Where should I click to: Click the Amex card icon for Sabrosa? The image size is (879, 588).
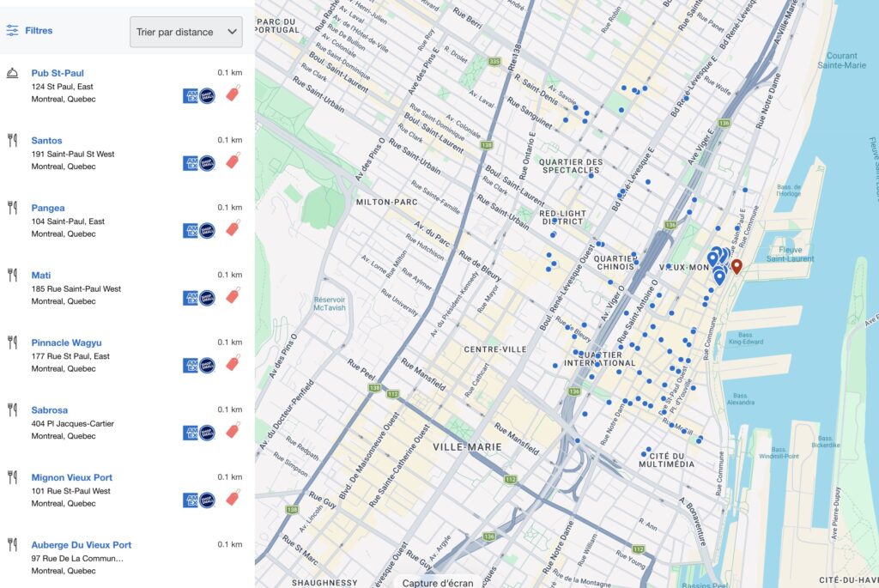click(x=191, y=433)
